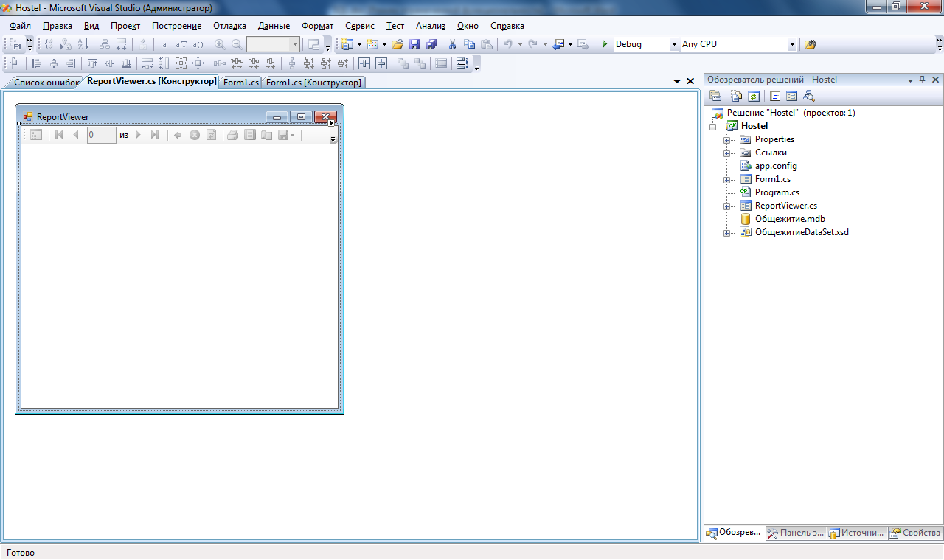Image resolution: width=944 pixels, height=560 pixels.
Task: Click Properties icon in Solution Explorer toolbar
Action: point(715,96)
